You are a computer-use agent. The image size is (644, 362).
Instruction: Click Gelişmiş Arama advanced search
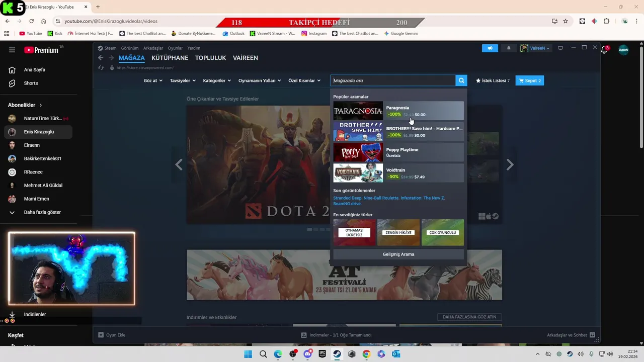click(x=398, y=254)
